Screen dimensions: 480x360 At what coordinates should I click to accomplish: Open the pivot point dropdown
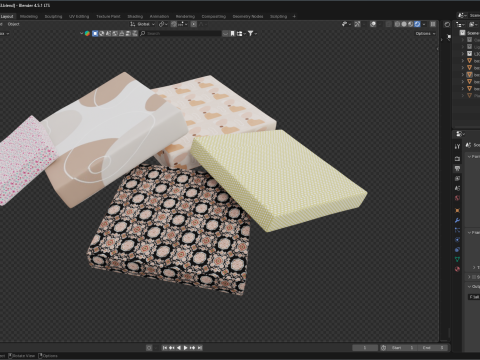pyautogui.click(x=163, y=24)
